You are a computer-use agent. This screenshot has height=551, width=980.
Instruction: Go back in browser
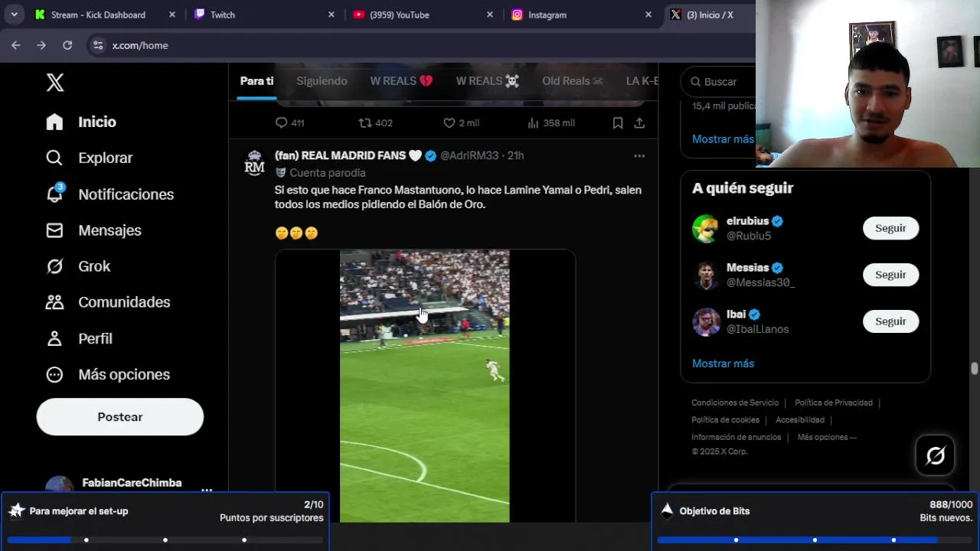click(x=15, y=45)
